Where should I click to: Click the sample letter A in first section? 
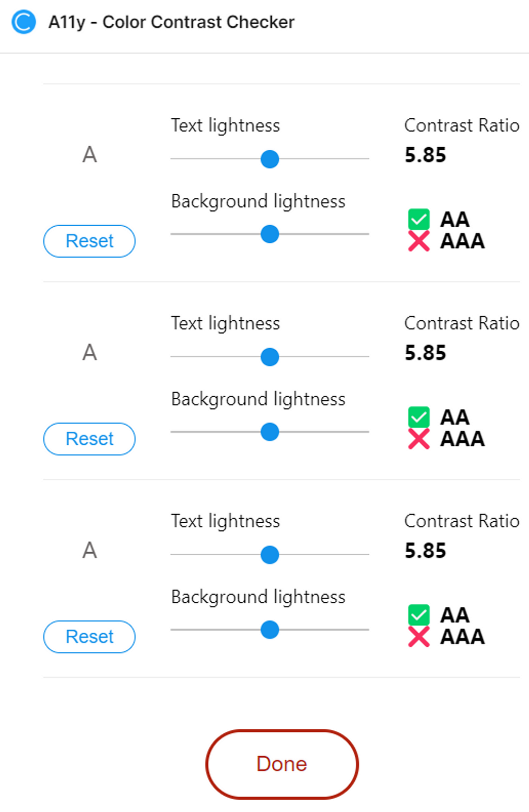[90, 154]
